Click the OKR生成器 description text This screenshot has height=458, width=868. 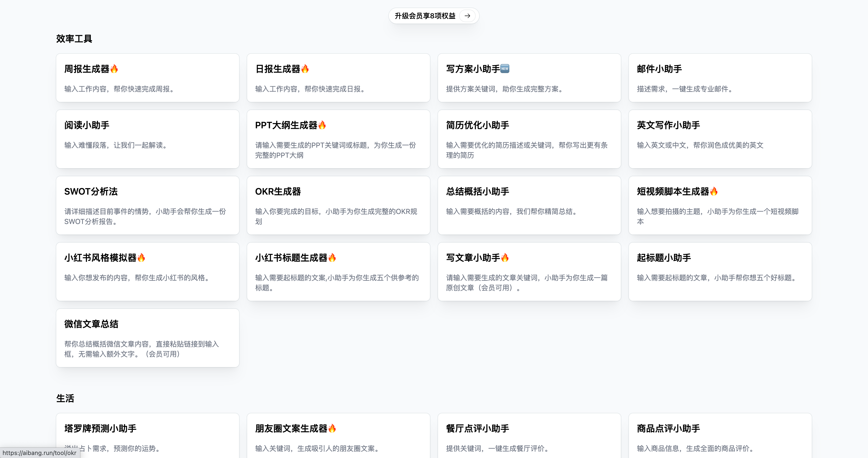pyautogui.click(x=336, y=216)
